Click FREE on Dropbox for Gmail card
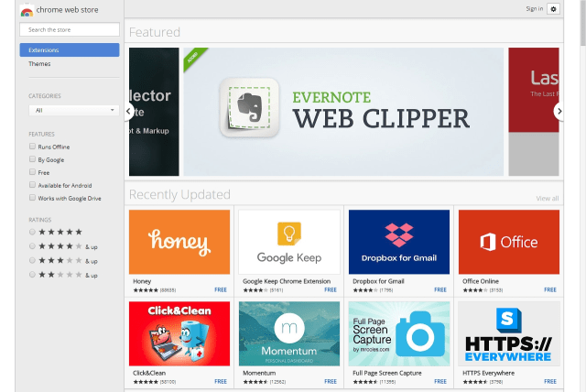Screen dimensions: 586x392 tap(440, 290)
